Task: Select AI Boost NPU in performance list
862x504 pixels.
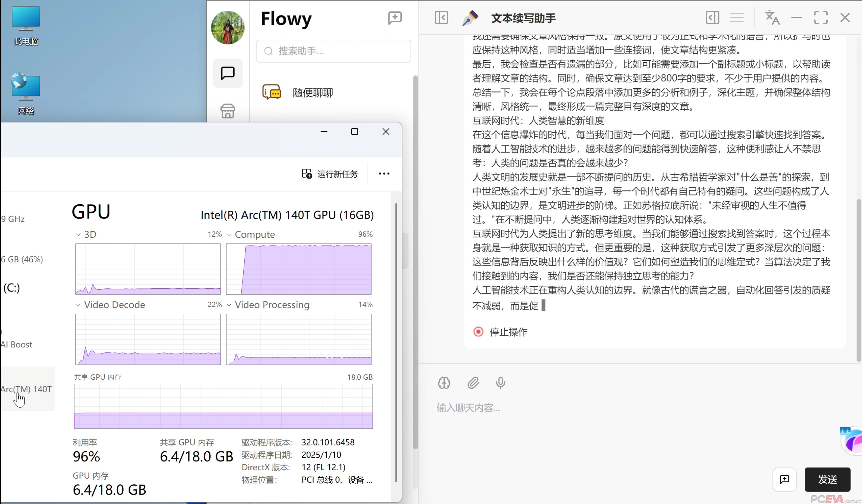Action: (x=16, y=344)
